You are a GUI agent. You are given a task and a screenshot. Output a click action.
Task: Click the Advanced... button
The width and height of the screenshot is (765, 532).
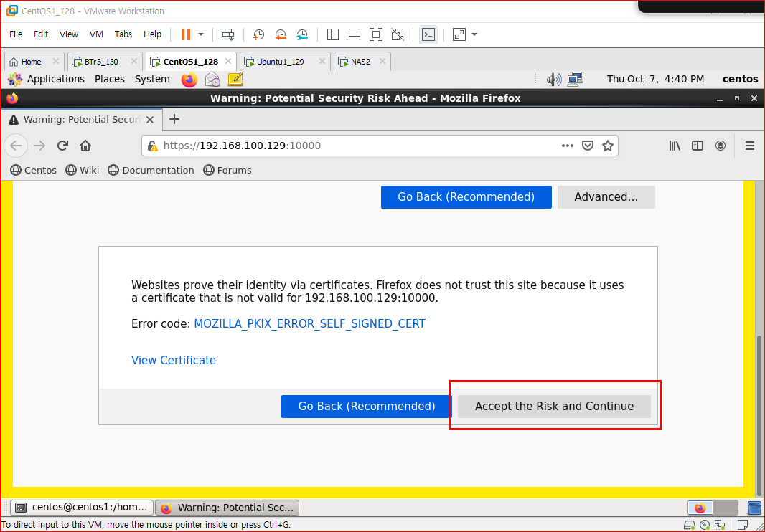pos(606,197)
